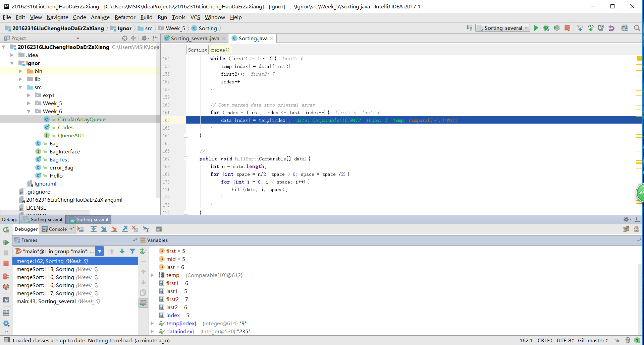This screenshot has height=345, width=644.
Task: Revert changes with purple undo arrow
Action: click(x=611, y=28)
